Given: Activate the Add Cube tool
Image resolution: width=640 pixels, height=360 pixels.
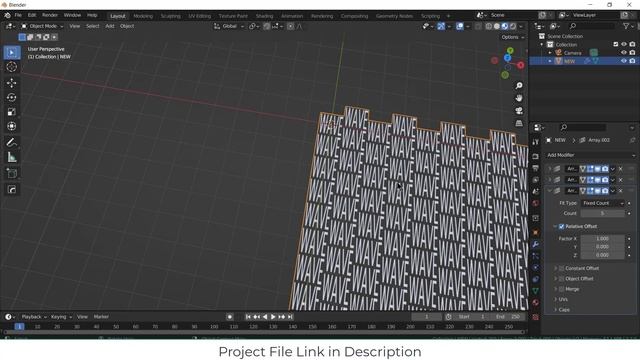Looking at the screenshot, I should pyautogui.click(x=11, y=173).
